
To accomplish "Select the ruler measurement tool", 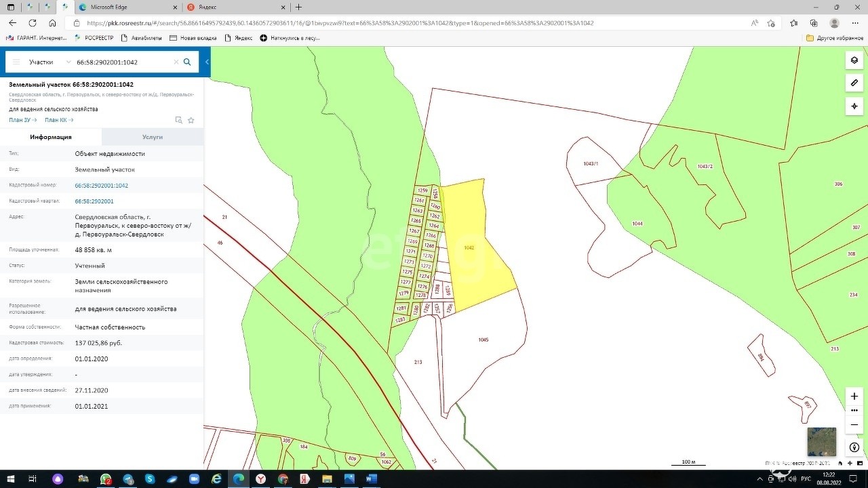I will coord(854,83).
